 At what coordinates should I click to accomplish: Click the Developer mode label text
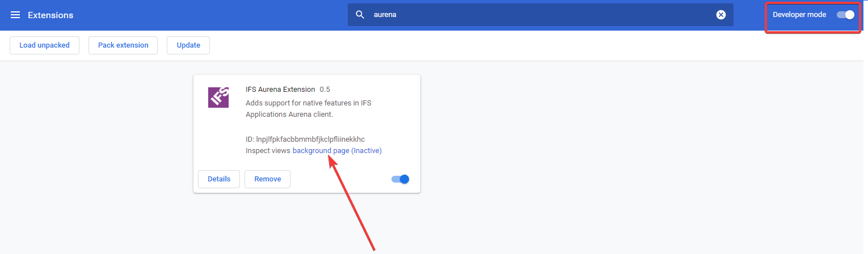[799, 15]
